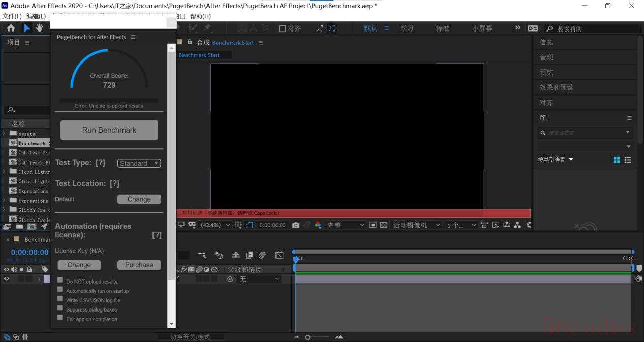
Task: Open the 库 panel menu icon
Action: [629, 118]
